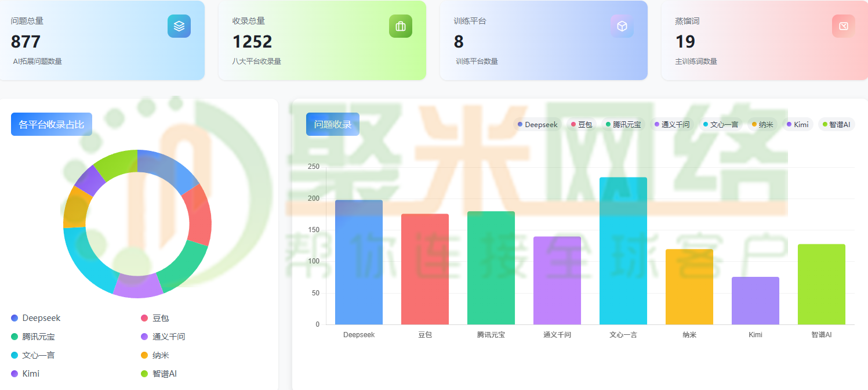Toggle Kimi in donut chart legend
Viewport: 868px width, 390px height.
pyautogui.click(x=26, y=374)
